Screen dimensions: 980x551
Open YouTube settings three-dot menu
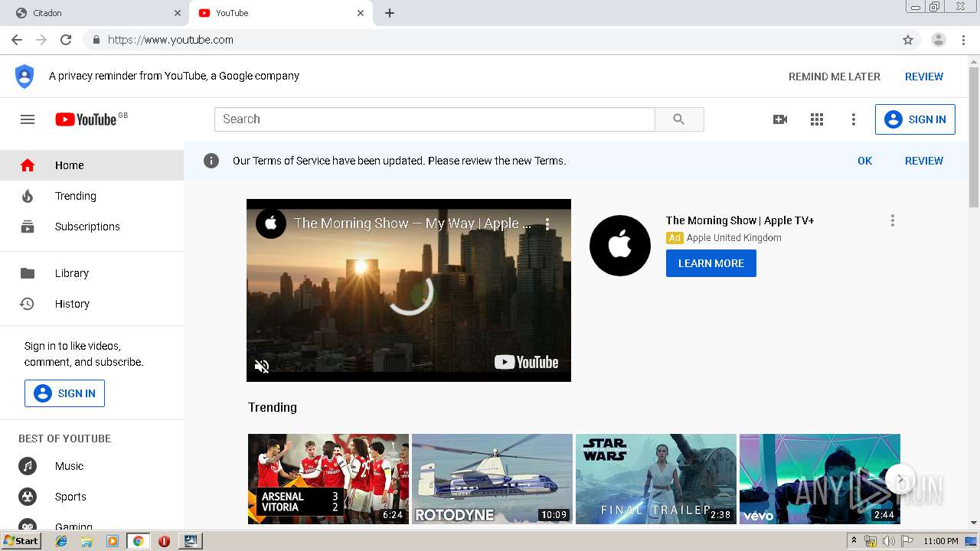854,119
